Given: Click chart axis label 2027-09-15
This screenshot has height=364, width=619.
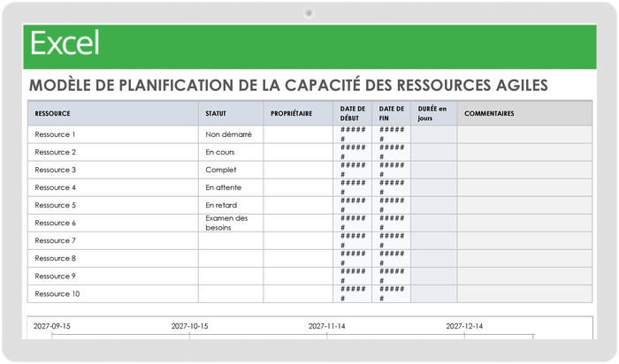Looking at the screenshot, I should click(51, 326).
